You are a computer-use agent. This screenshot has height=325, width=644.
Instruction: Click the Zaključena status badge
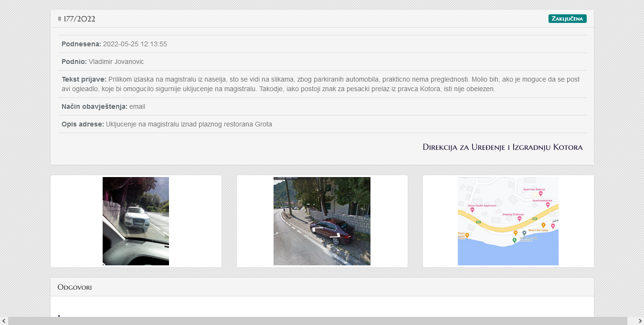tap(567, 19)
